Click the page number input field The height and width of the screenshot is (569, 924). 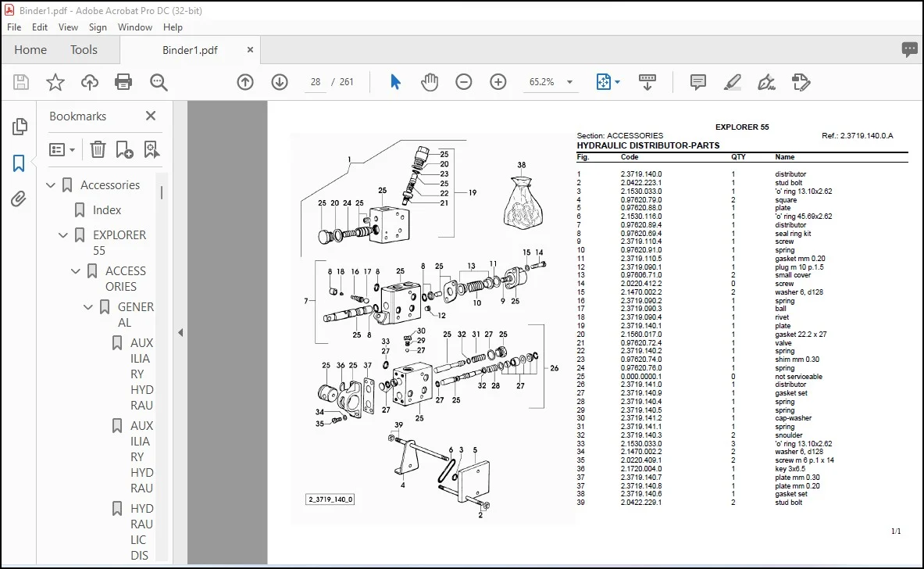316,82
